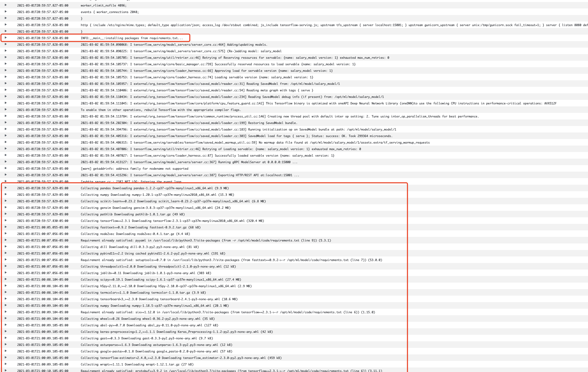The height and width of the screenshot is (372, 588).
Task: Expand the Successfully reserved resources log row
Action: click(6, 64)
